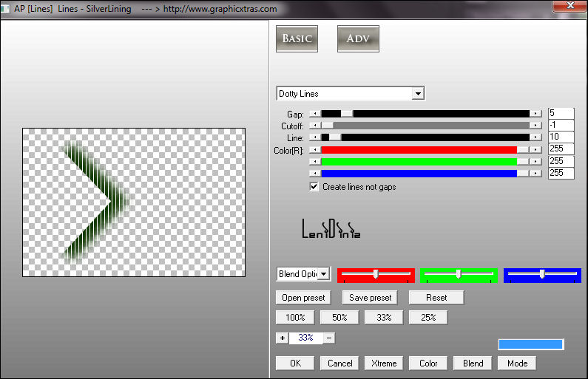588x379 pixels.
Task: Click Open preset button
Action: pos(304,298)
